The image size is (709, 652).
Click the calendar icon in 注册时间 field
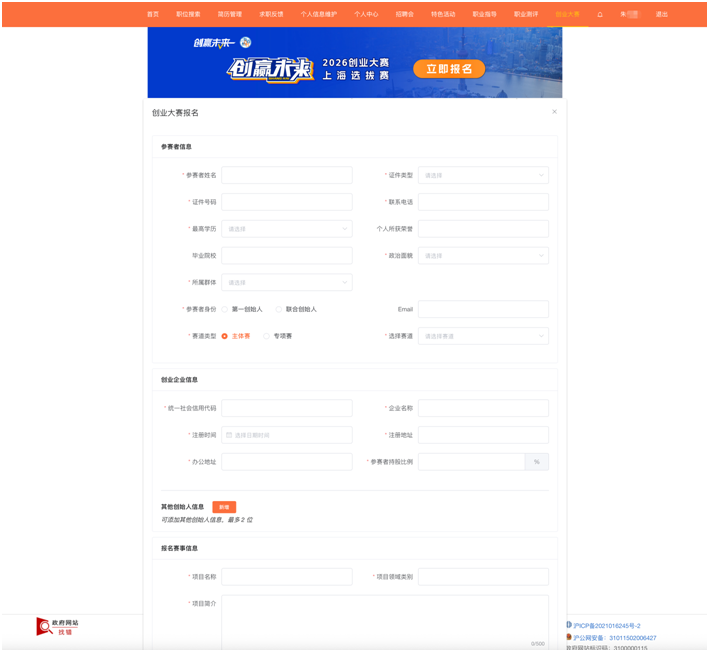click(229, 435)
